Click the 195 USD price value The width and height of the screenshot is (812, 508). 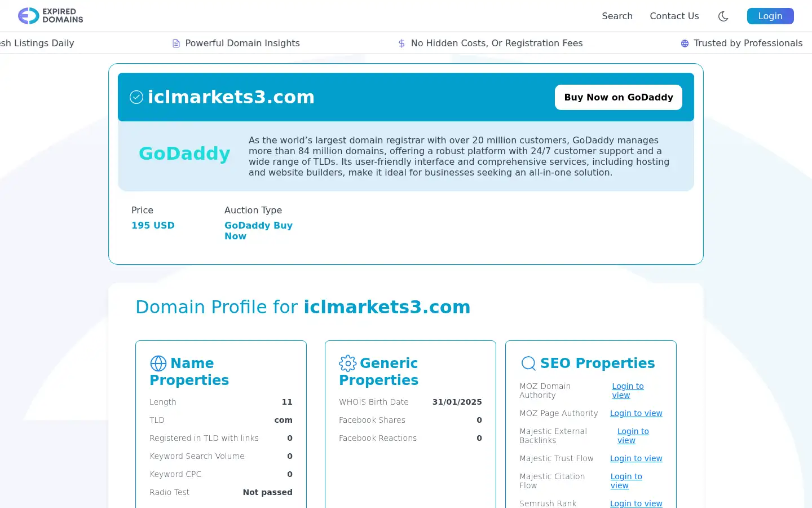tap(153, 225)
